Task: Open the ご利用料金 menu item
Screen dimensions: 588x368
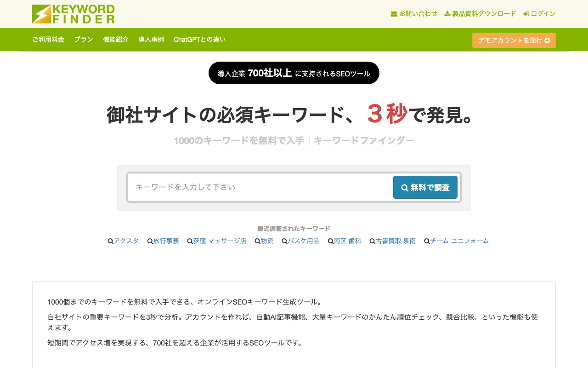Action: (48, 40)
